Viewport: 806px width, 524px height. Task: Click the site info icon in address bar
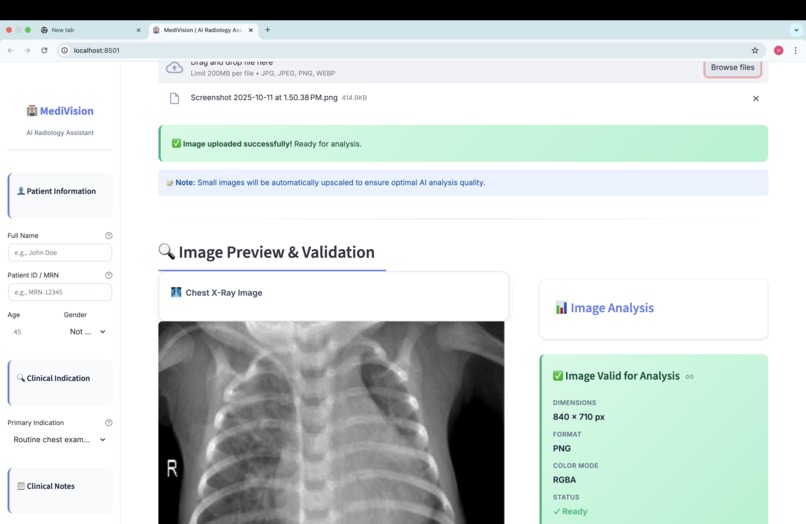coord(65,50)
